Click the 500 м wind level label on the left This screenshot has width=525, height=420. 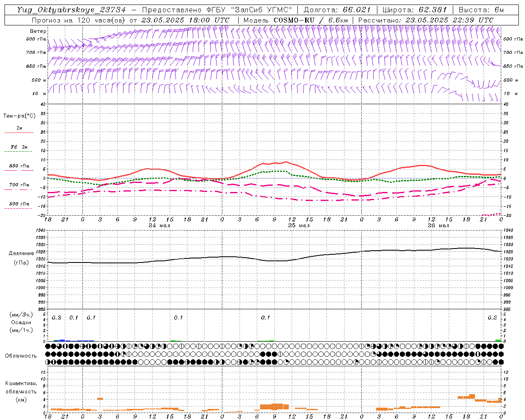click(x=39, y=80)
